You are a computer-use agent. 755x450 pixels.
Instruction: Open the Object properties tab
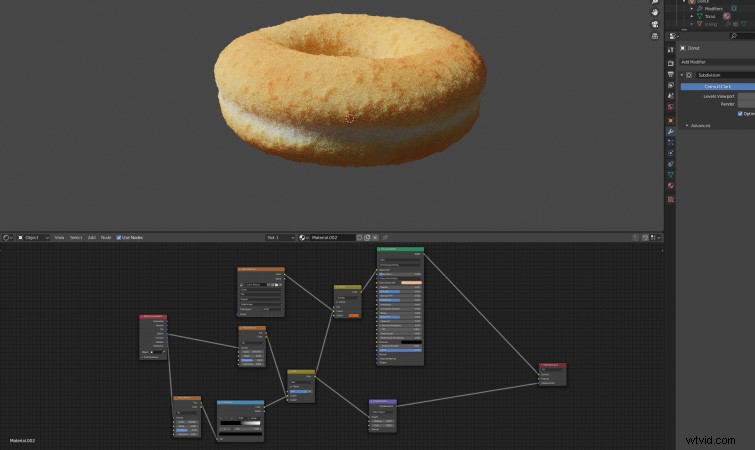point(670,120)
